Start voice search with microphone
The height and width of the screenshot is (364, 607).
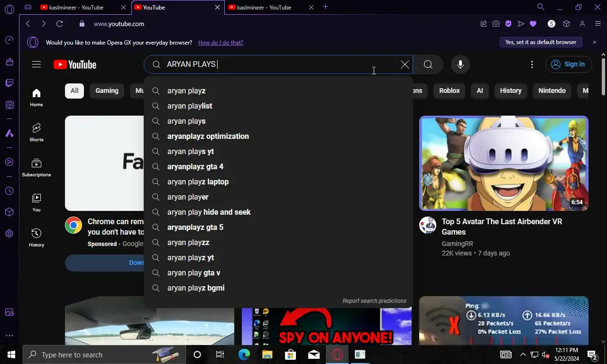pyautogui.click(x=460, y=64)
